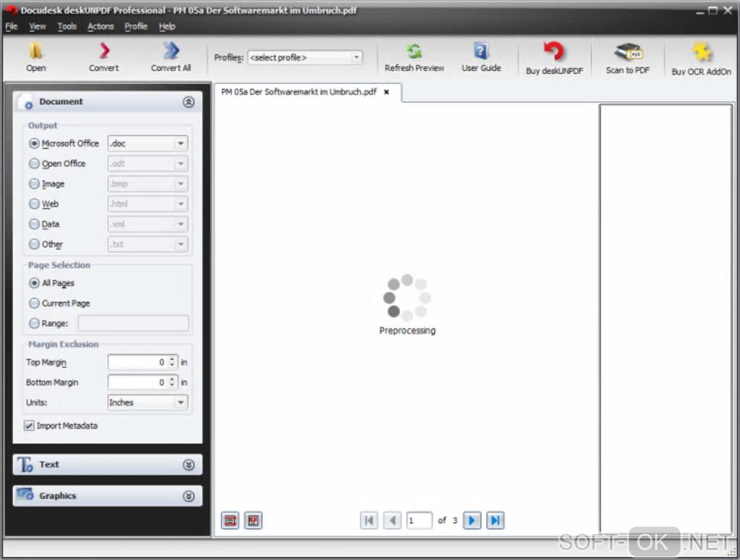740x560 pixels.
Task: Open the .html format dropdown
Action: [148, 204]
